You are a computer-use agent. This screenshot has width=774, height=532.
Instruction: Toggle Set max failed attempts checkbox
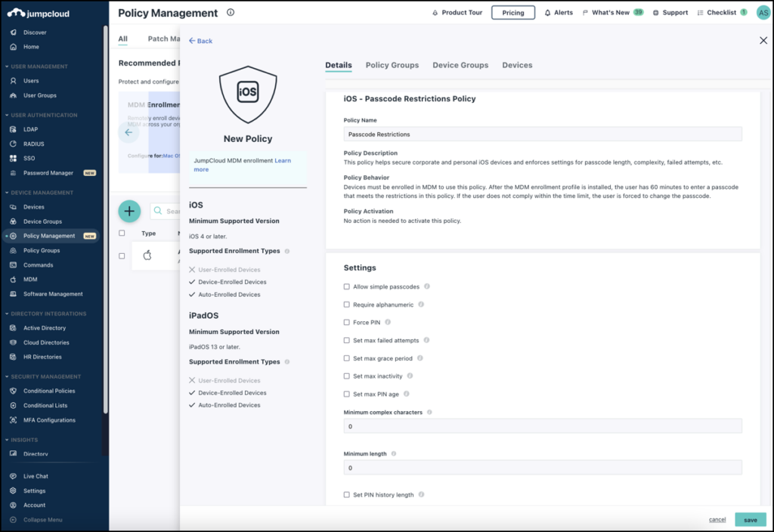tap(347, 341)
